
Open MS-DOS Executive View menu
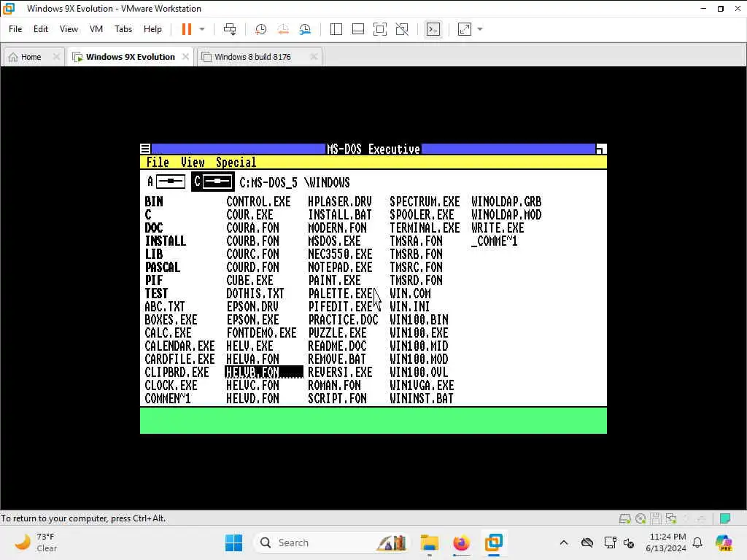[x=193, y=163]
